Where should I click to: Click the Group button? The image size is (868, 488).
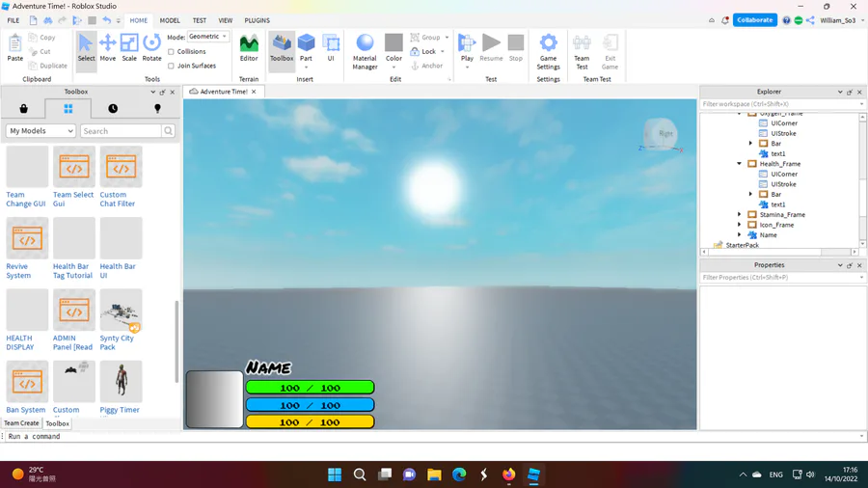[425, 38]
